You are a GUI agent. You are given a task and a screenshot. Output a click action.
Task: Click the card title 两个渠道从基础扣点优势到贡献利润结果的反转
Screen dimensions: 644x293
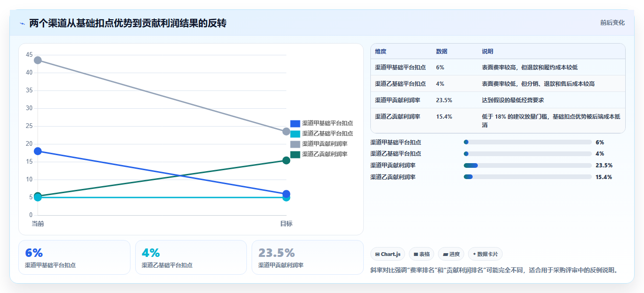(128, 23)
